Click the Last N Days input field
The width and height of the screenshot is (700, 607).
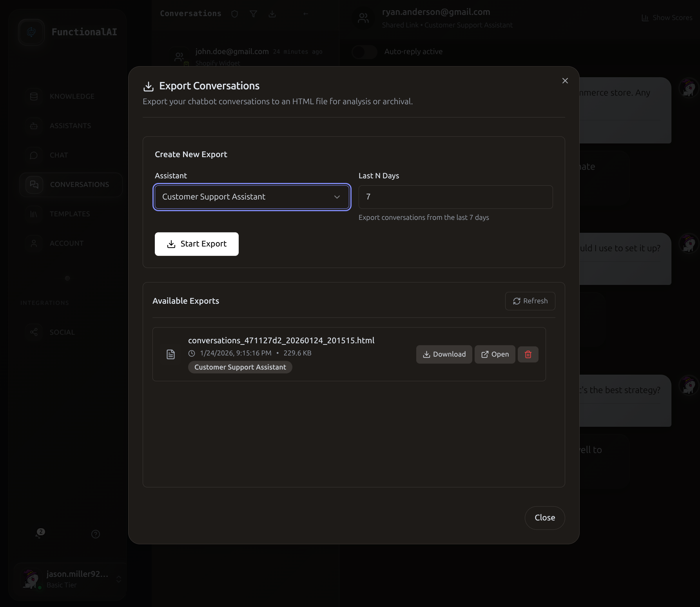click(455, 197)
